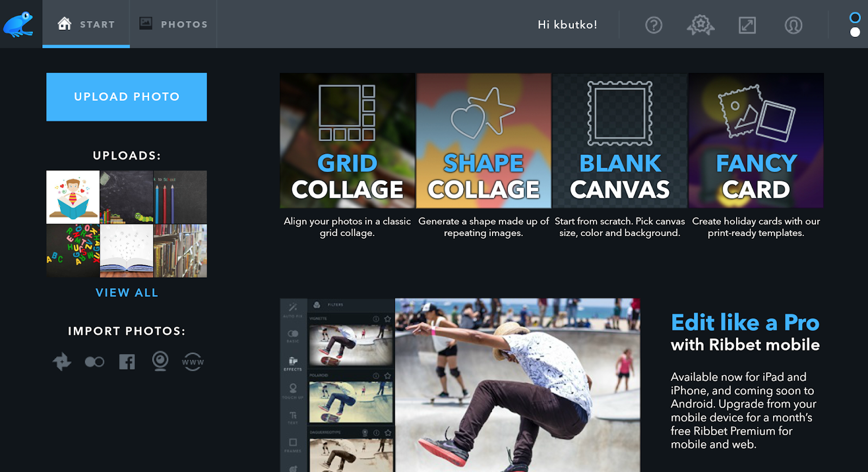Import photos from Facebook icon
This screenshot has height=472, width=868.
(x=127, y=361)
